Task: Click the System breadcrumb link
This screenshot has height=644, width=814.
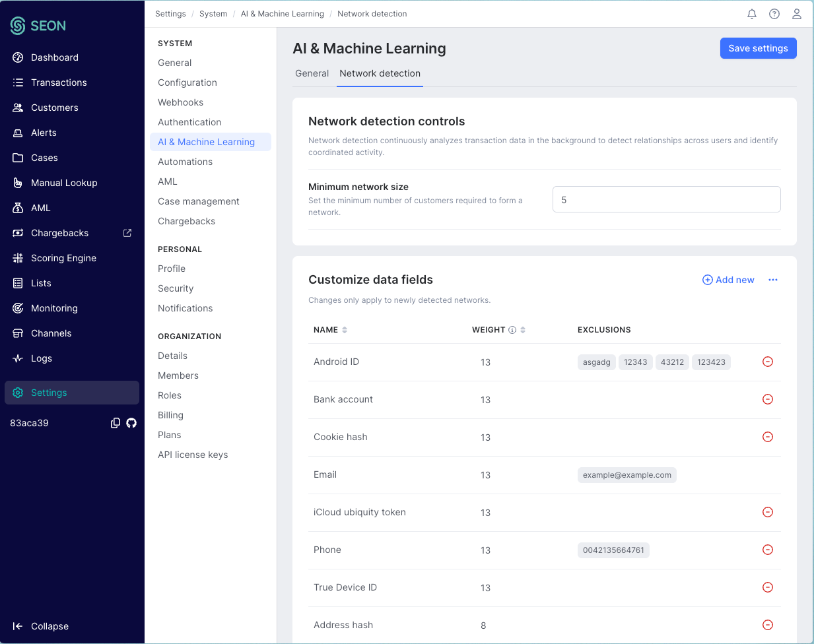Action: coord(213,14)
